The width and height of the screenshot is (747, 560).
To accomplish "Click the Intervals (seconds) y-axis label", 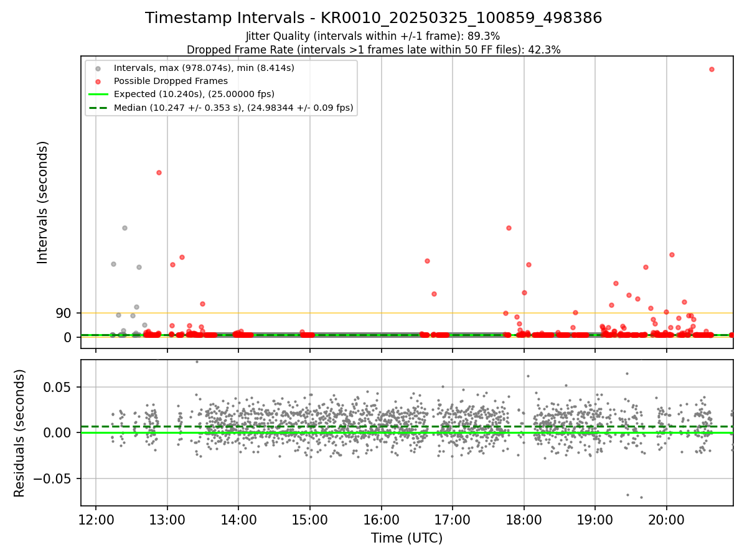I will (42, 202).
